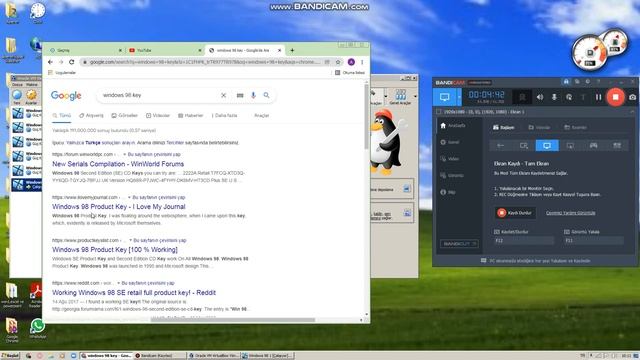Switch to the first Chrome tab
The height and width of the screenshot is (360, 640).
point(86,50)
